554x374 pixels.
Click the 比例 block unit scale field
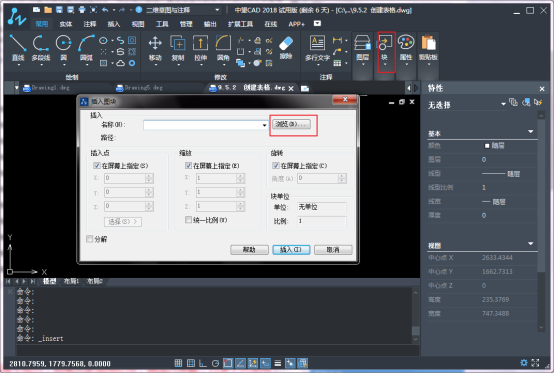point(322,221)
